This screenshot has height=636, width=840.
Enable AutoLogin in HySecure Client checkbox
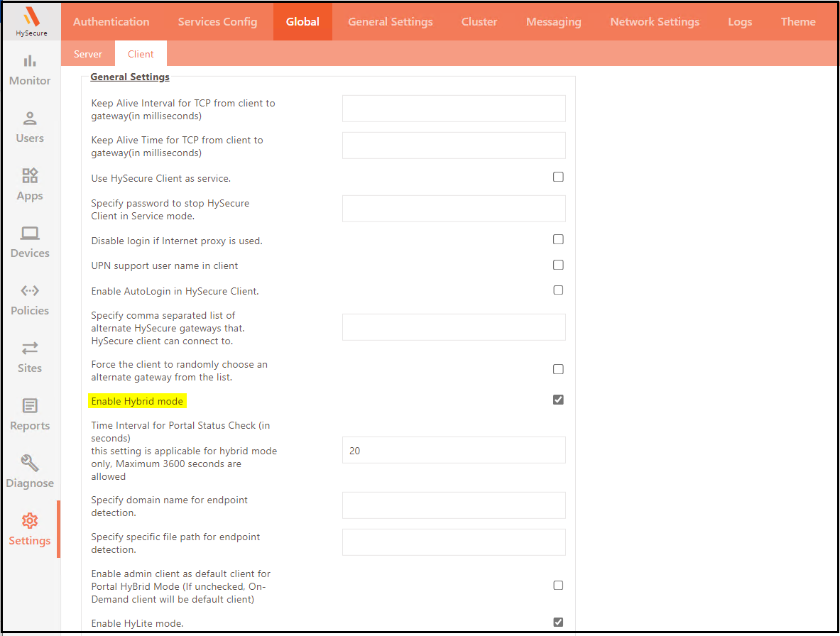pos(558,290)
